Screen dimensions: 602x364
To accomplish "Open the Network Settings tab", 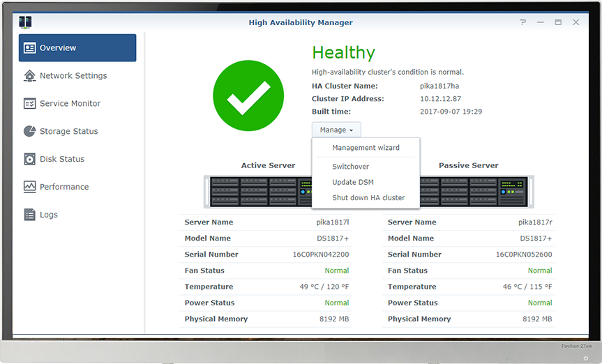I will (73, 76).
